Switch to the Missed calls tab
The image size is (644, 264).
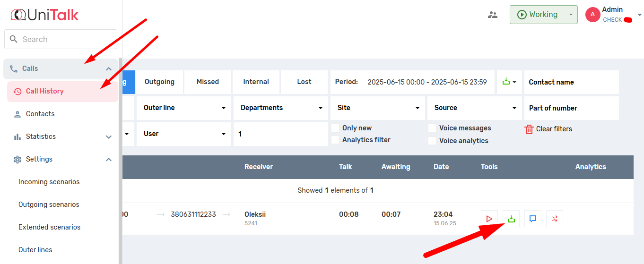point(208,82)
